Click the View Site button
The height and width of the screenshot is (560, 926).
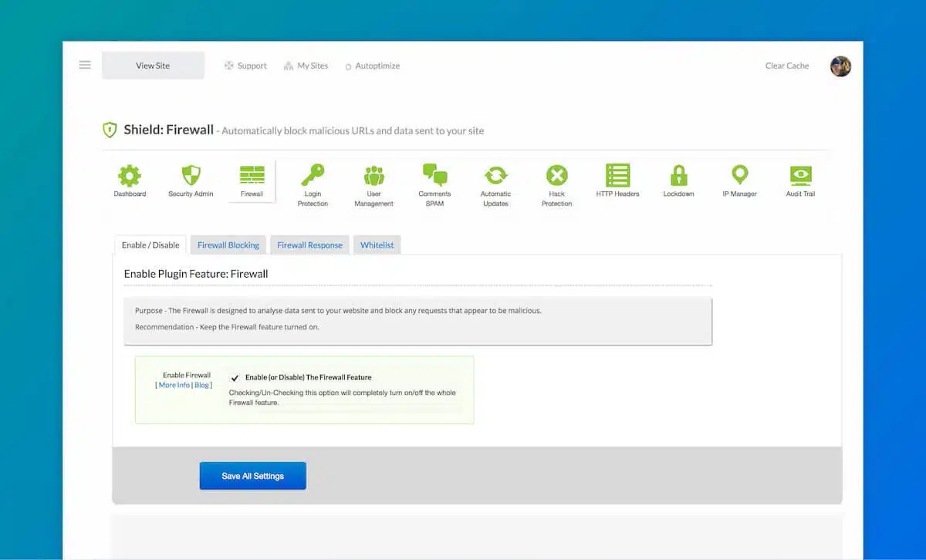153,66
